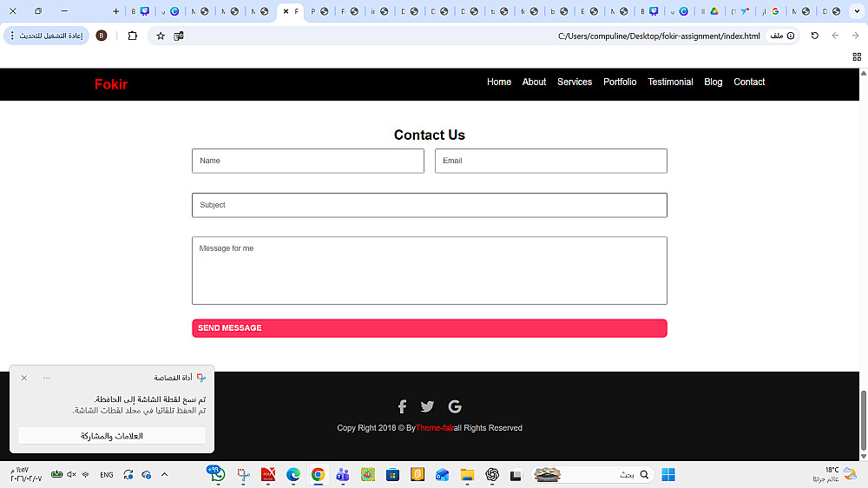Click the SEND MESSAGE button
This screenshot has width=868, height=488.
pos(430,328)
